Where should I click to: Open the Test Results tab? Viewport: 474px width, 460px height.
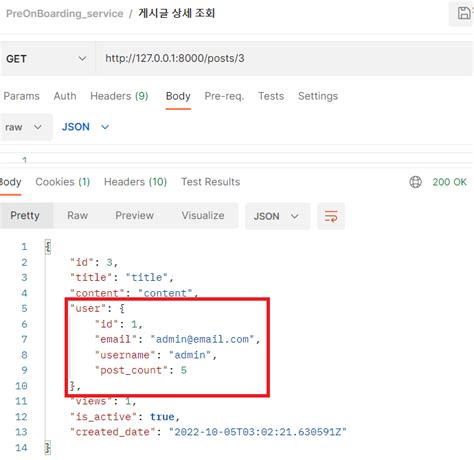coord(211,182)
